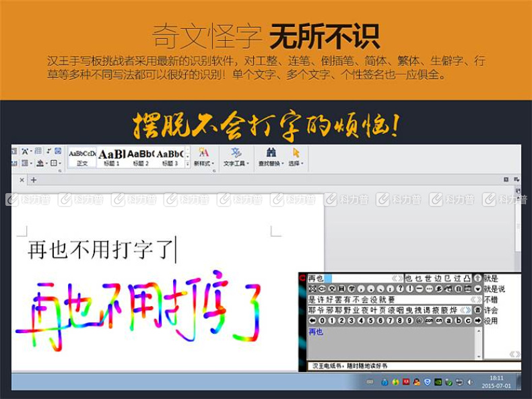Click the 空 space key
Viewport: 532px width, 399px height.
click(x=332, y=289)
